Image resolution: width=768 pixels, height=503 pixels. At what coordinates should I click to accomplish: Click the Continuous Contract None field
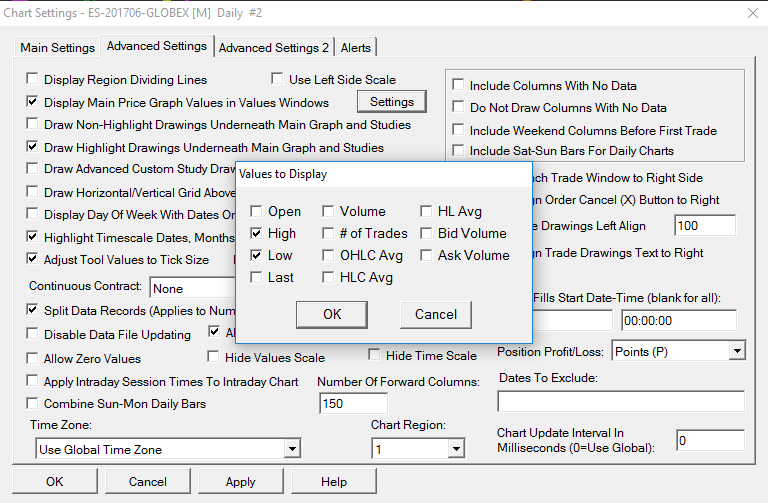pos(193,288)
